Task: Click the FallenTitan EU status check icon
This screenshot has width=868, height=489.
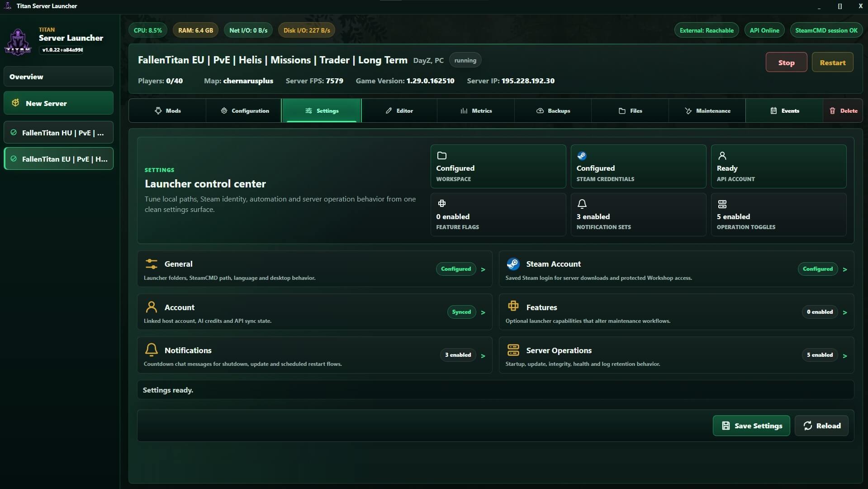Action: pos(14,159)
